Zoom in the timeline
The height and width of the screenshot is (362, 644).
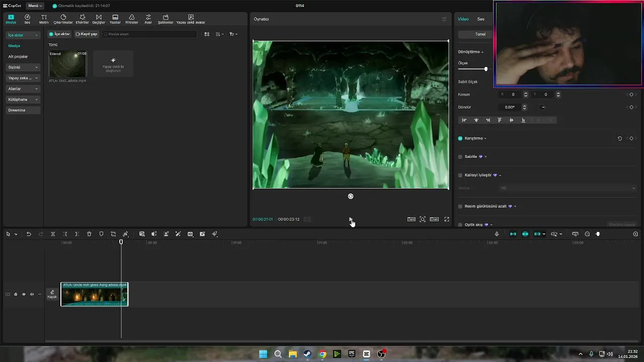point(635,234)
